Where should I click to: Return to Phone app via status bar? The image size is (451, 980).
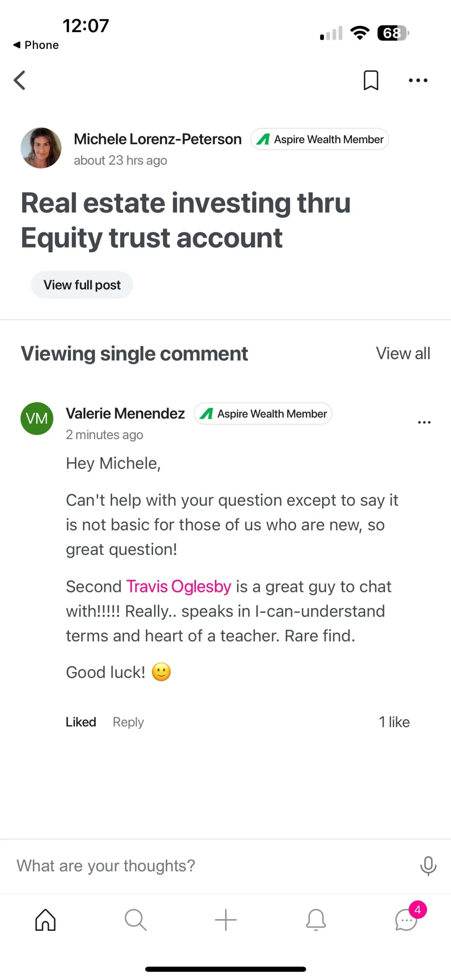(36, 45)
